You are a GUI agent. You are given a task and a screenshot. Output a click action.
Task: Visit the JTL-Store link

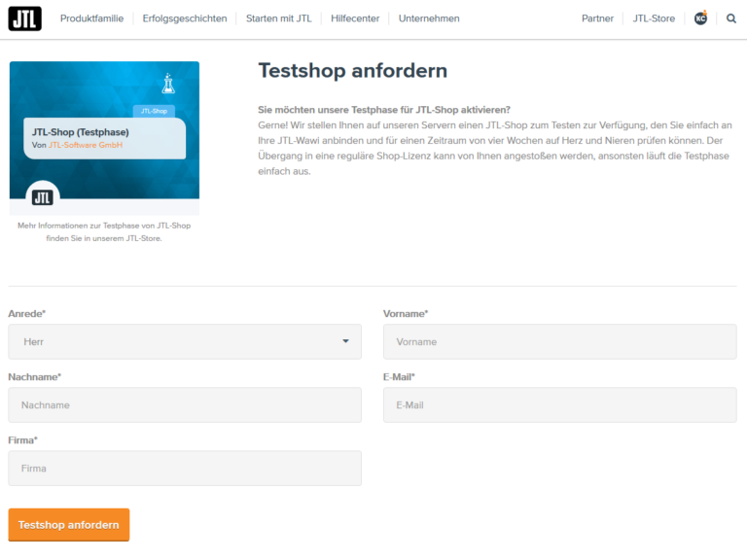654,18
